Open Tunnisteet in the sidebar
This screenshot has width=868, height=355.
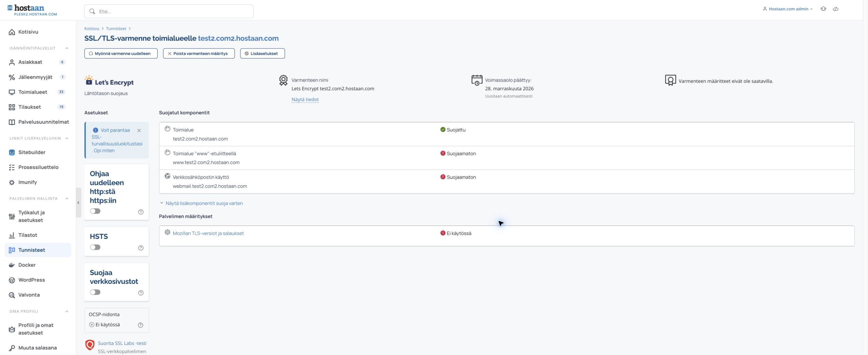click(x=38, y=250)
